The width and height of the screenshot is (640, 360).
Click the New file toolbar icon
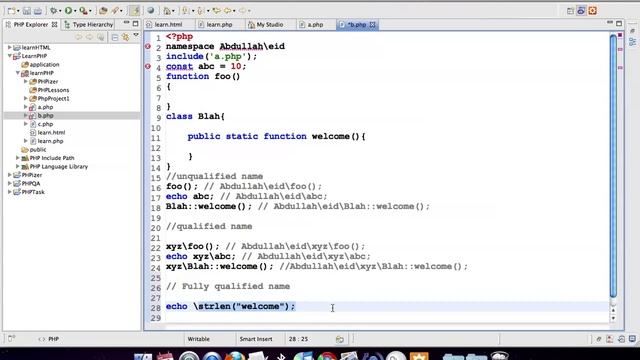(x=11, y=11)
